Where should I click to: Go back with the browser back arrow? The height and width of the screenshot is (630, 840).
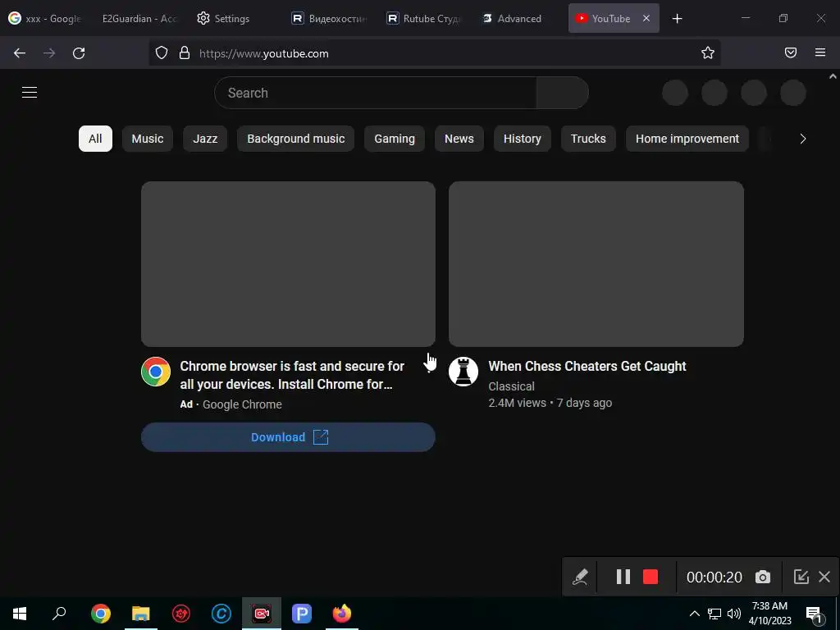(20, 53)
